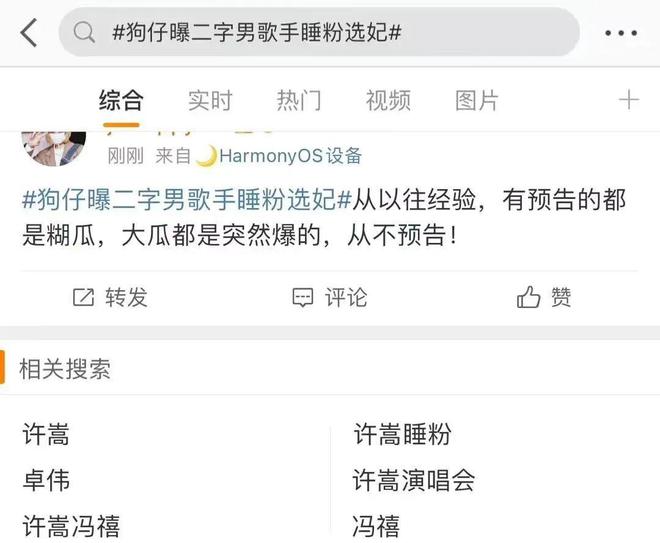
Task: Open the 图片 tab
Action: [x=477, y=101]
